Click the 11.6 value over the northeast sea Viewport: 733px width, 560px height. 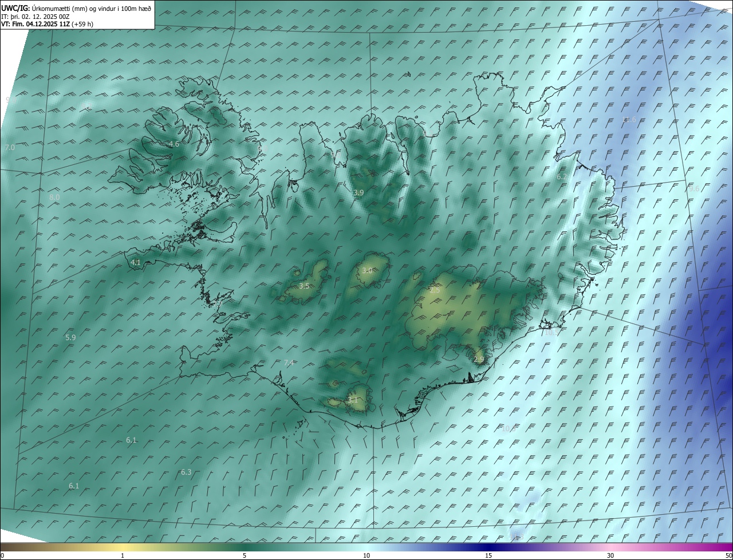(629, 120)
